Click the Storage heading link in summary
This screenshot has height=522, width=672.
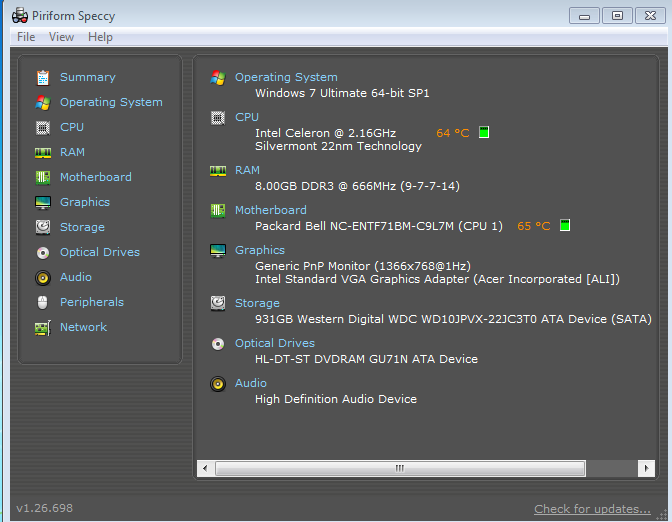(x=257, y=303)
